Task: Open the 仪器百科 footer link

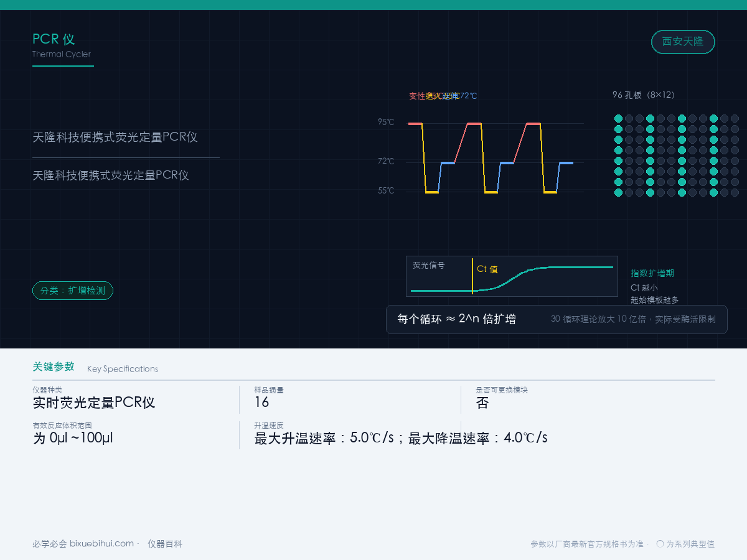Action: [165, 544]
